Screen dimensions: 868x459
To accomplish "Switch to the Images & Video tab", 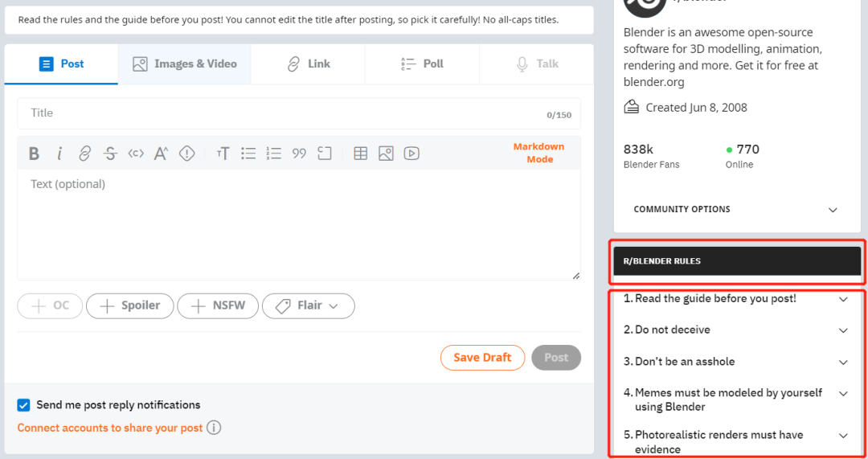I will 185,64.
